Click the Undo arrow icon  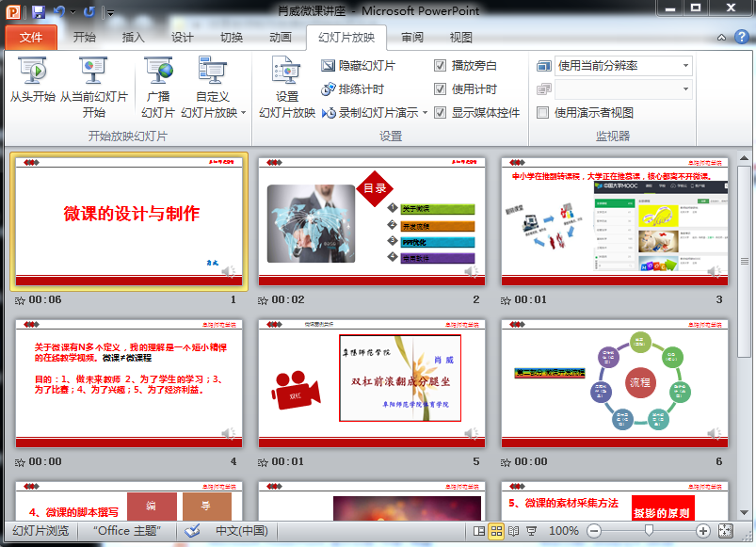[59, 11]
